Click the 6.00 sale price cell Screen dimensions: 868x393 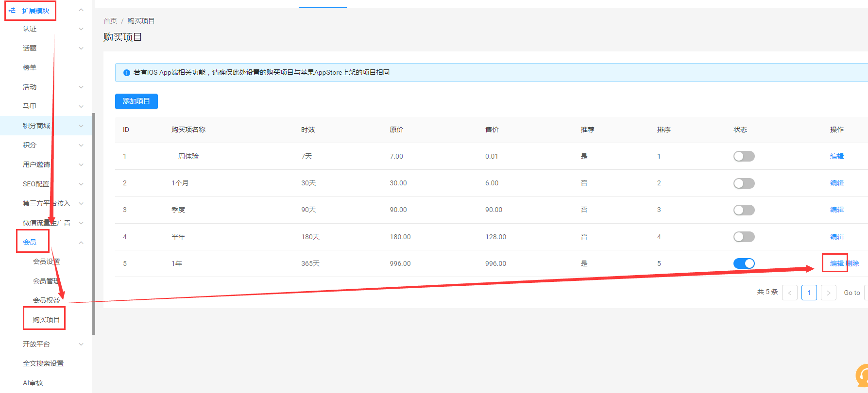pyautogui.click(x=492, y=183)
